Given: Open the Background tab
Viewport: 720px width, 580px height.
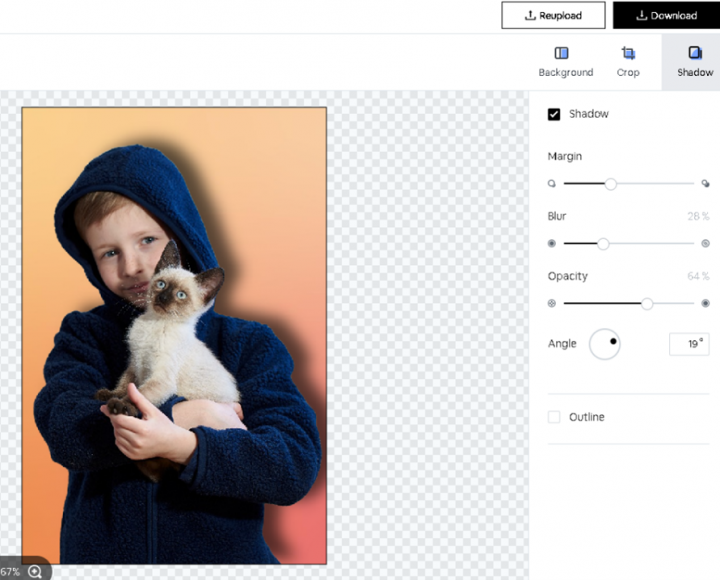Looking at the screenshot, I should [565, 61].
